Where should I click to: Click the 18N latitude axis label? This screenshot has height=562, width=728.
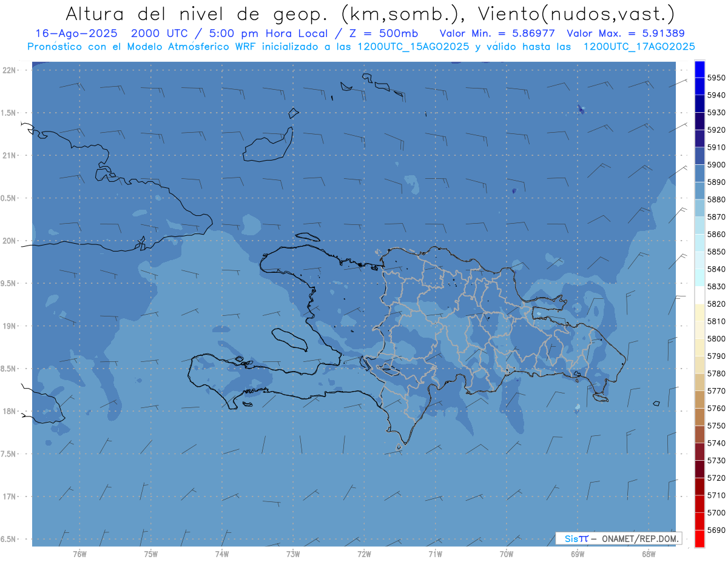pos(10,411)
